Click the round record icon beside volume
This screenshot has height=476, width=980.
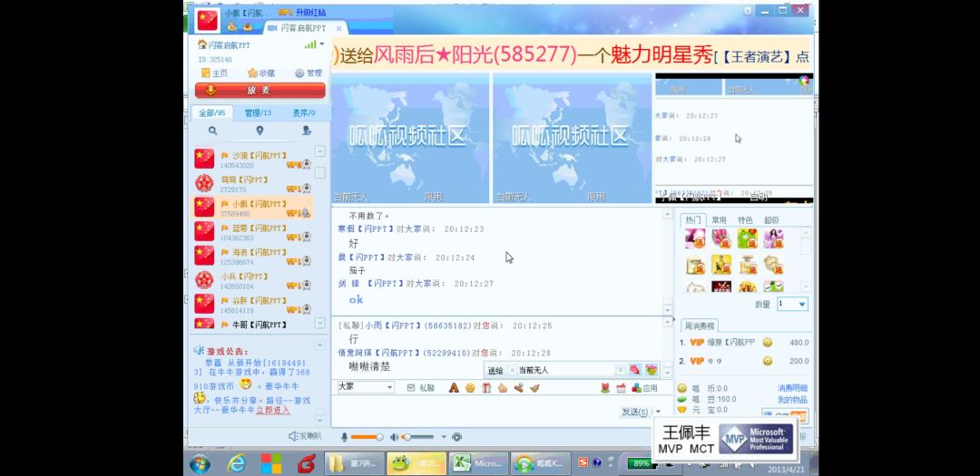coord(456,437)
